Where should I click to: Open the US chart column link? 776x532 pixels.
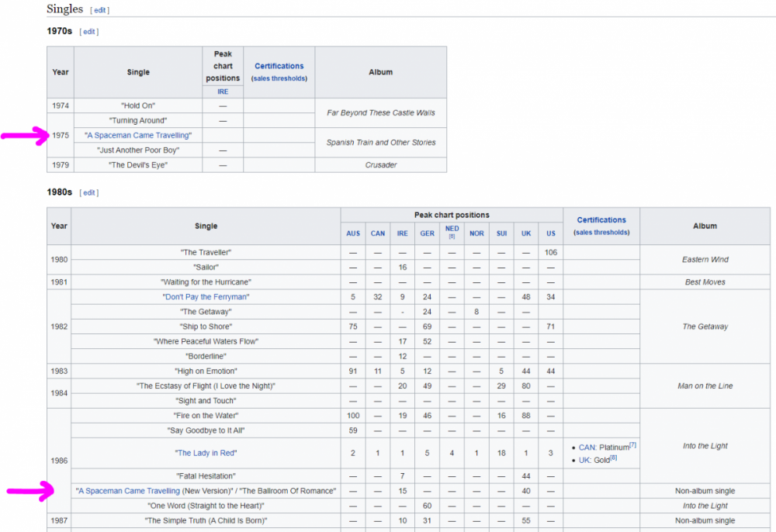tap(550, 233)
